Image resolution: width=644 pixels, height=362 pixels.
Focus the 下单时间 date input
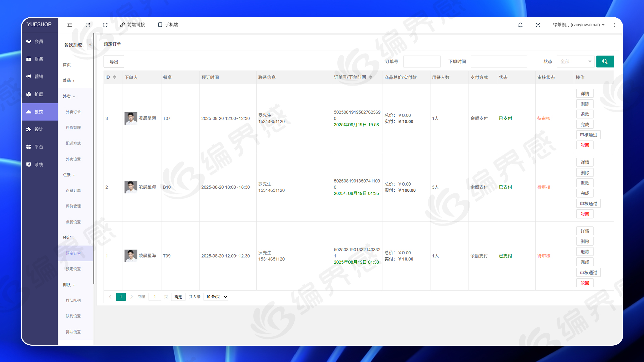point(499,62)
